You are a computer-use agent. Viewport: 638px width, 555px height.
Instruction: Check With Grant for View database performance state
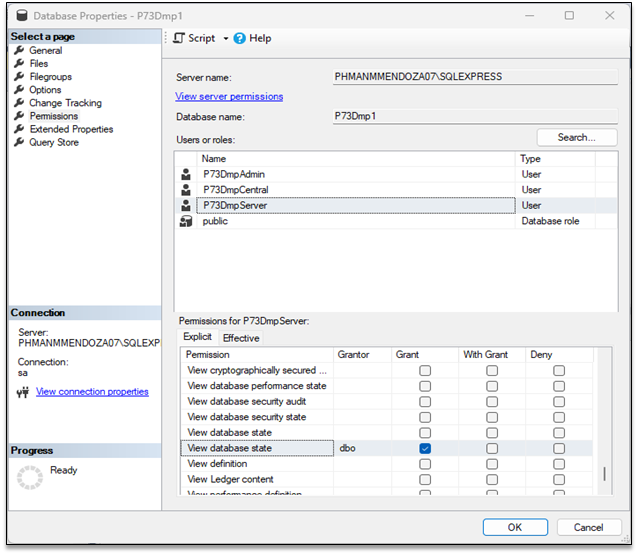coord(492,386)
